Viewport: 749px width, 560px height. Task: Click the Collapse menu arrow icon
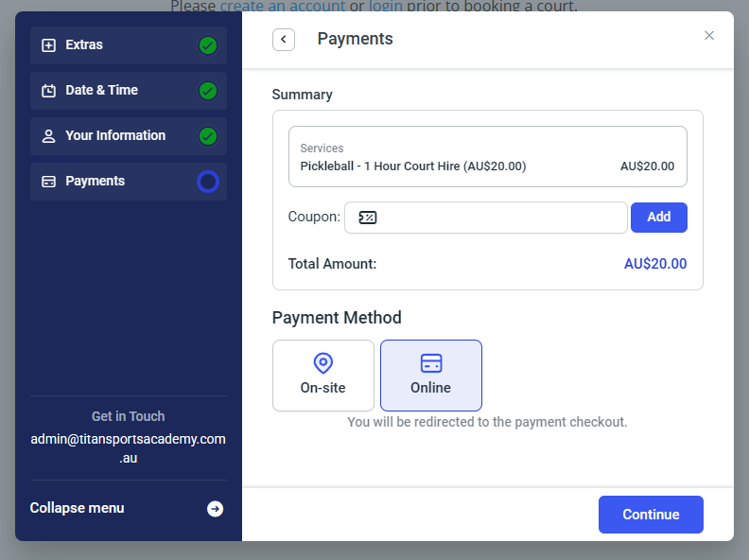click(216, 509)
